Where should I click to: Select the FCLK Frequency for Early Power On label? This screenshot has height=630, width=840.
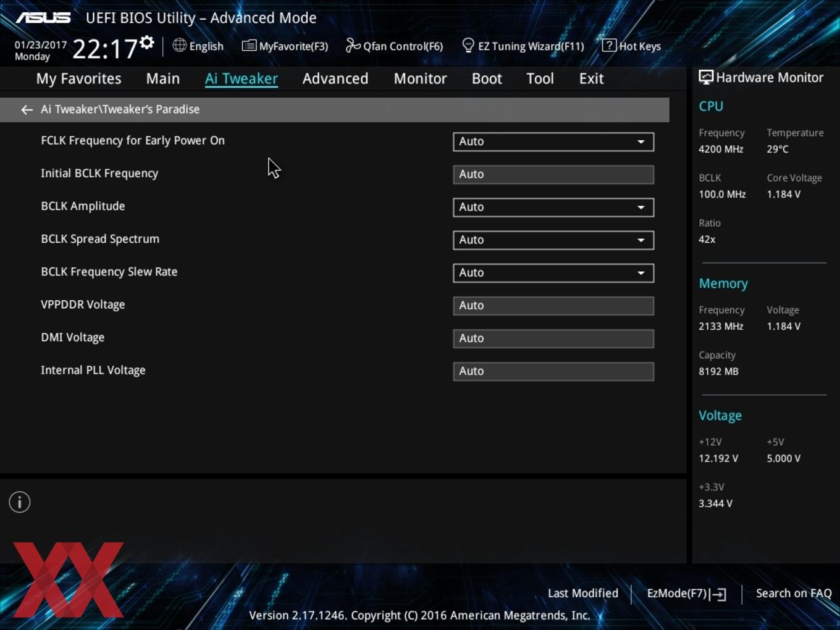[133, 140]
